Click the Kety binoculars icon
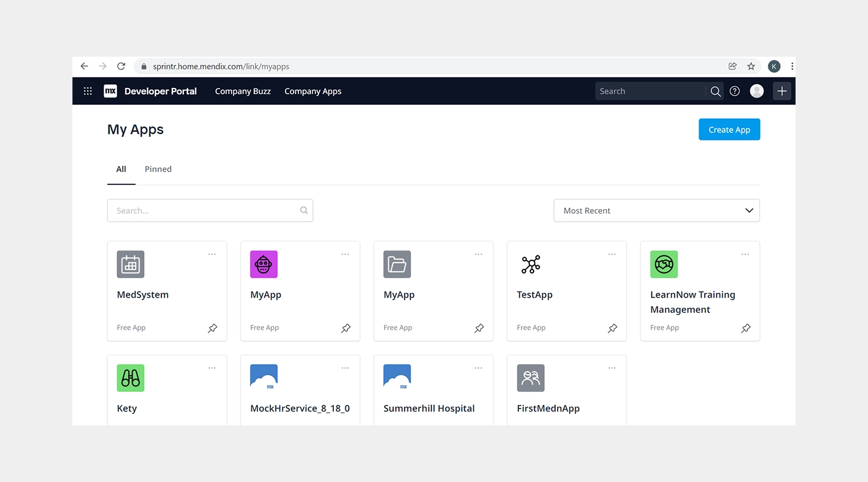The height and width of the screenshot is (482, 868). pos(131,378)
